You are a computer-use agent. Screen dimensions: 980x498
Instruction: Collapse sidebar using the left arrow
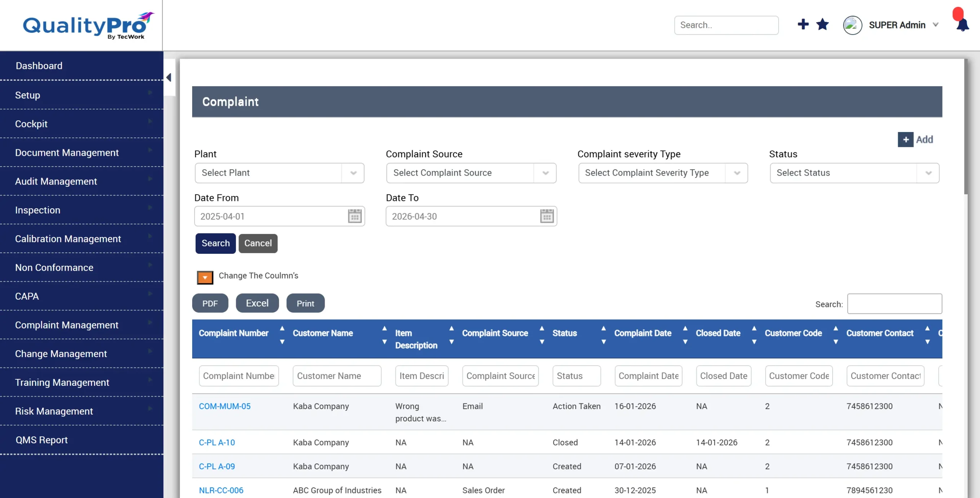(169, 77)
